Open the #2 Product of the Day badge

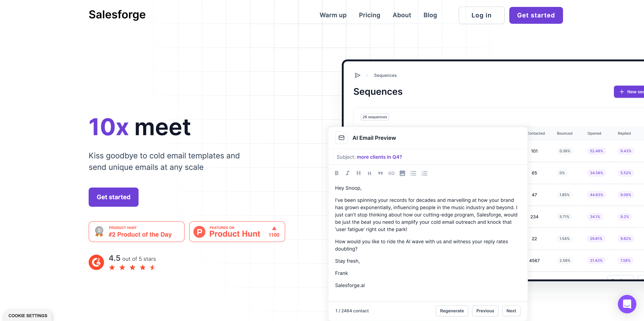click(136, 232)
